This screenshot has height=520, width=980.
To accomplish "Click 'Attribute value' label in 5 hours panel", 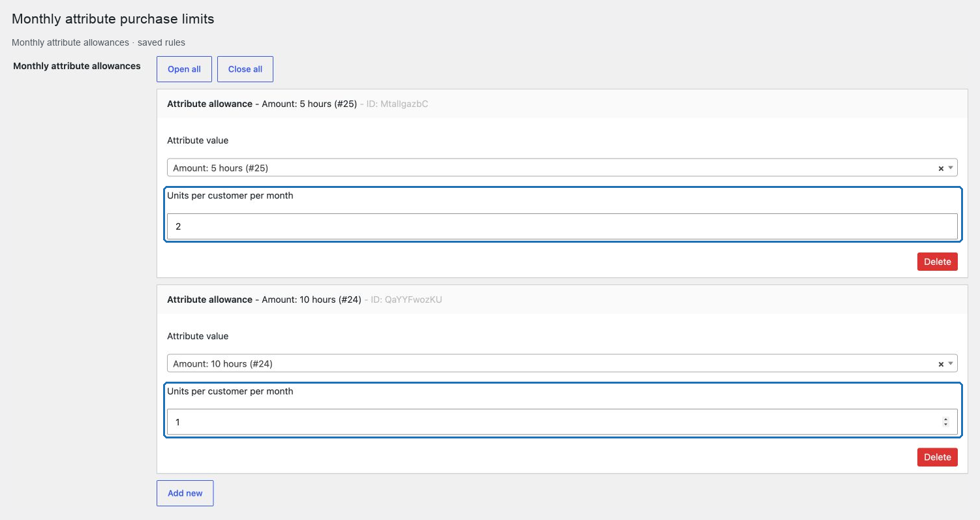I will [198, 140].
